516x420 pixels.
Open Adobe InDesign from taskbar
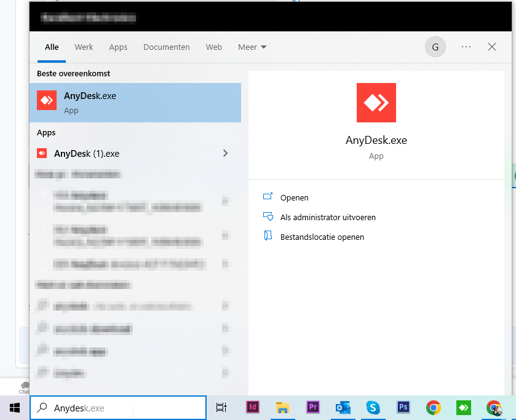(253, 408)
